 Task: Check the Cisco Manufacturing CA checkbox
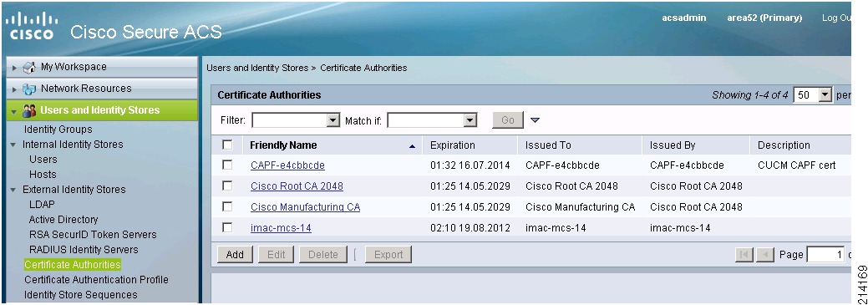pos(227,206)
